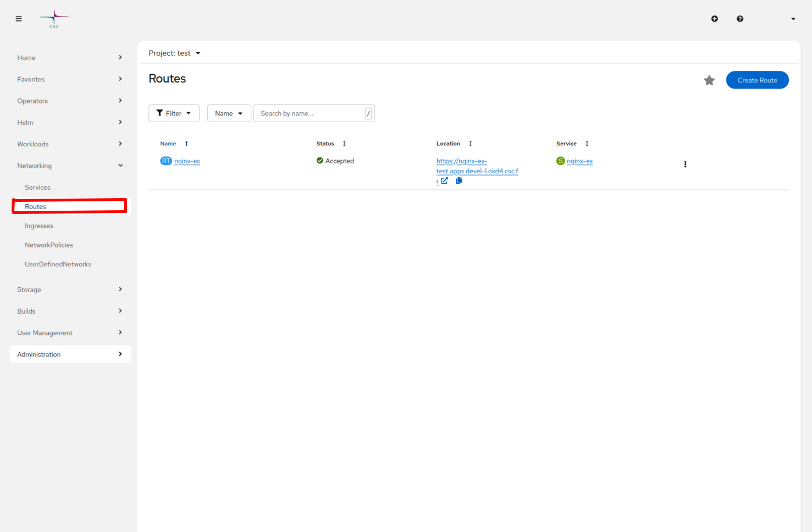Open route URL via external link icon
Image resolution: width=812 pixels, height=532 pixels.
point(445,180)
